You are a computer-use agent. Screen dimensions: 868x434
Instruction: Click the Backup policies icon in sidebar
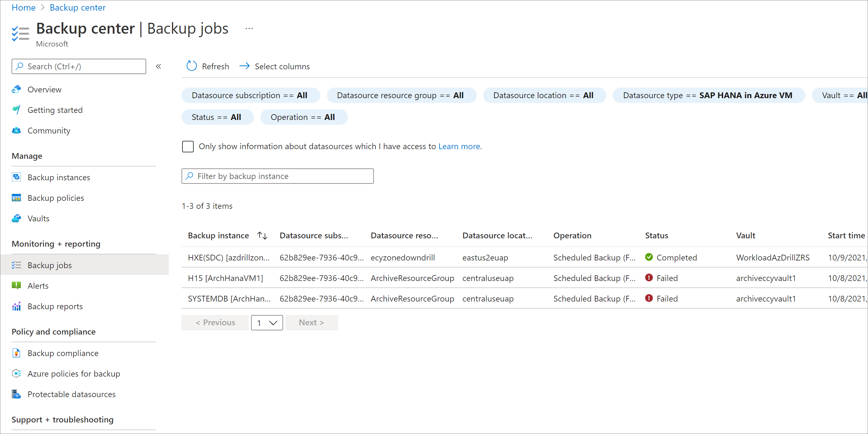click(16, 198)
